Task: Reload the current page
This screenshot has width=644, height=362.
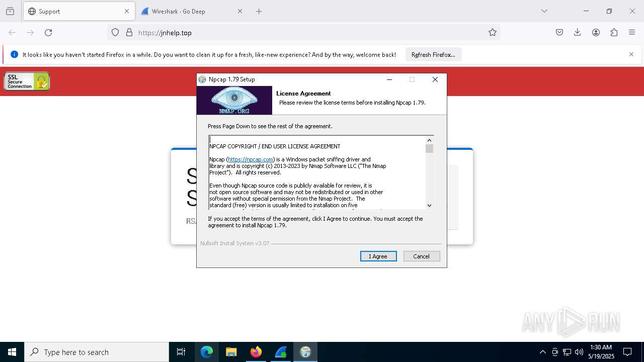Action: [48, 33]
